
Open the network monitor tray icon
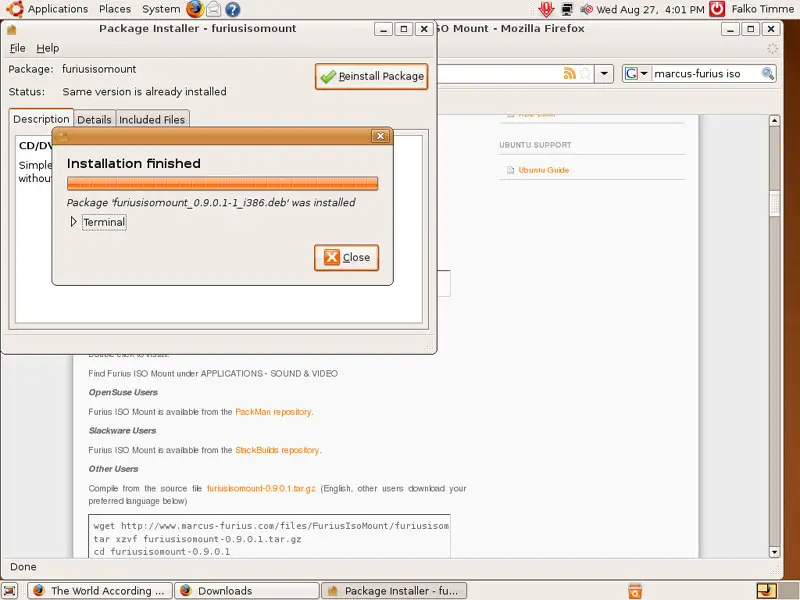click(x=567, y=9)
